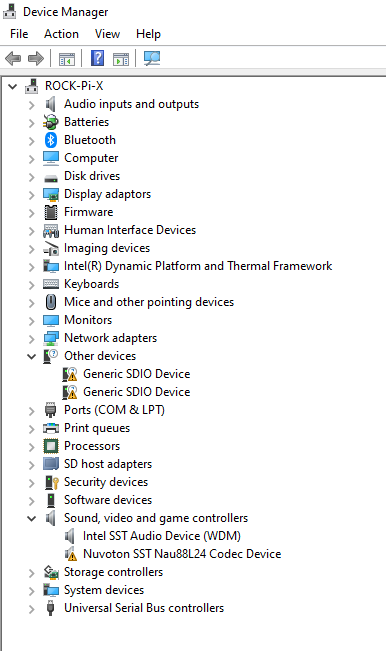
Task: Collapse the Other devices category
Action: [32, 356]
